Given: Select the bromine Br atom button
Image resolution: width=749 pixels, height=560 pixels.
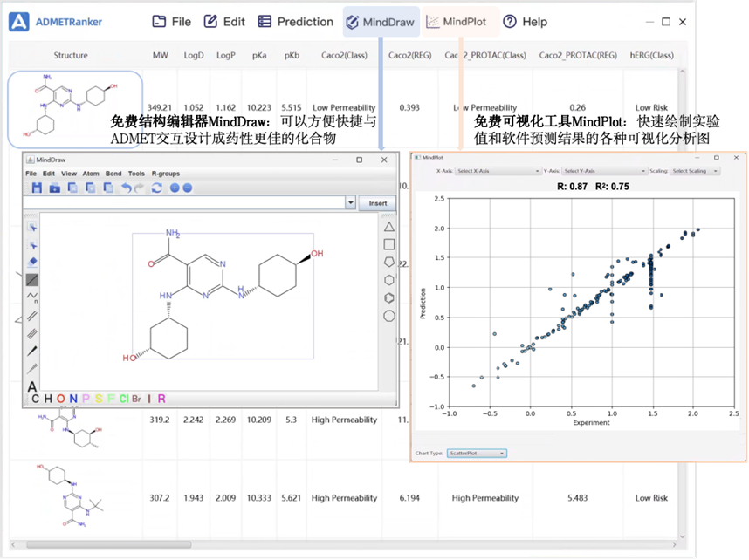Looking at the screenshot, I should (x=136, y=399).
